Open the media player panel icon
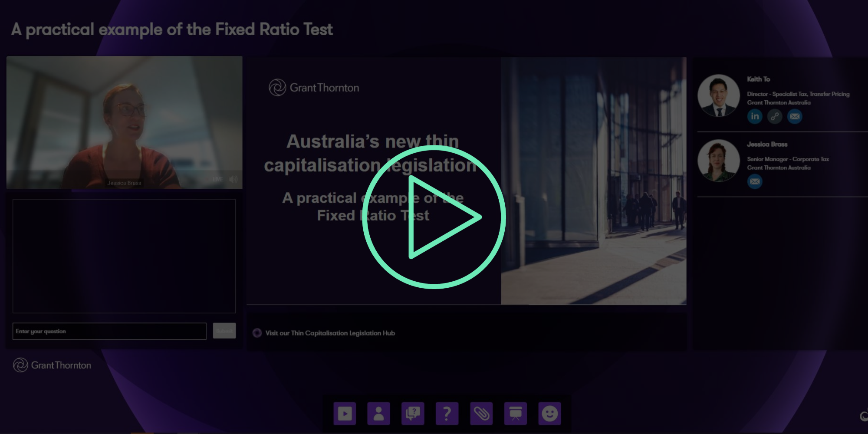Image resolution: width=868 pixels, height=434 pixels. (x=345, y=414)
